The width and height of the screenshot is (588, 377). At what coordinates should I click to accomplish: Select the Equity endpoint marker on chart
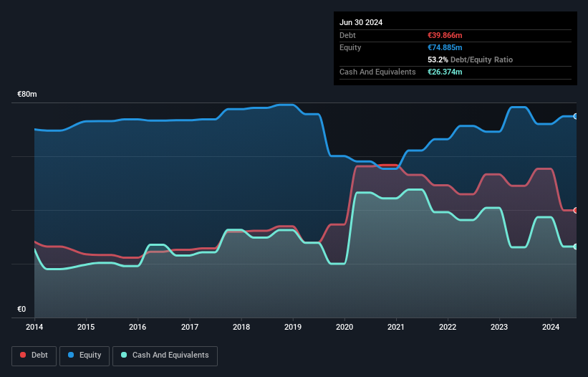(x=576, y=117)
